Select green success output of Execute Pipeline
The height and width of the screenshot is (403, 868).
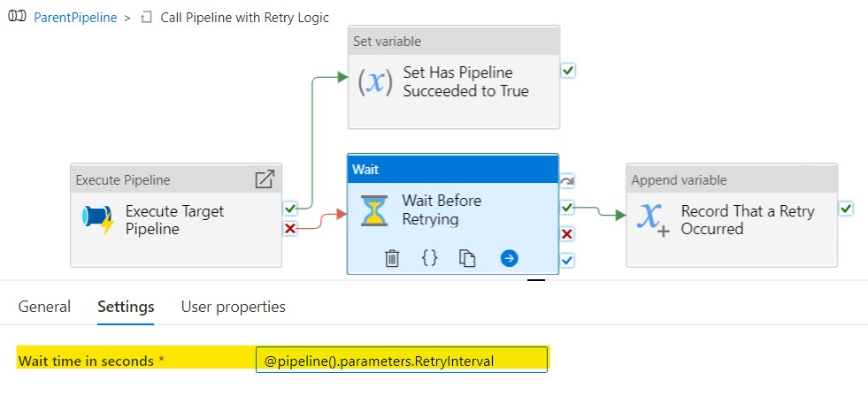pos(290,209)
